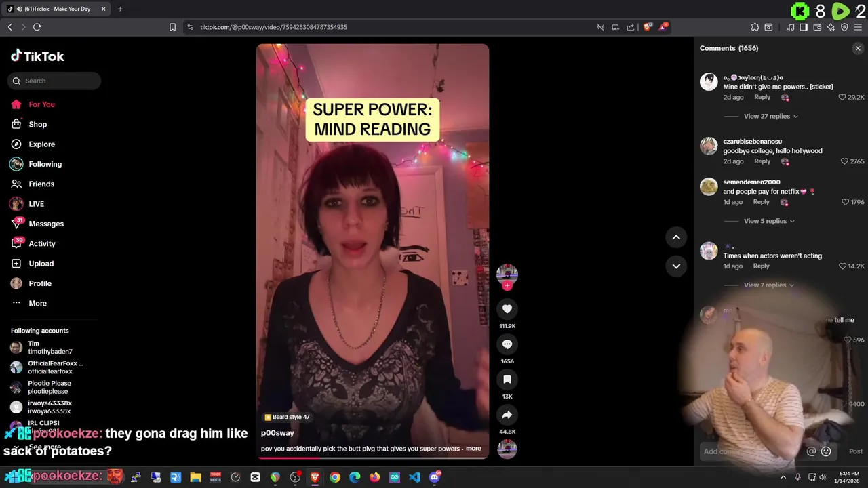Like the 'Times when actors weren't acting' comment

(x=842, y=266)
